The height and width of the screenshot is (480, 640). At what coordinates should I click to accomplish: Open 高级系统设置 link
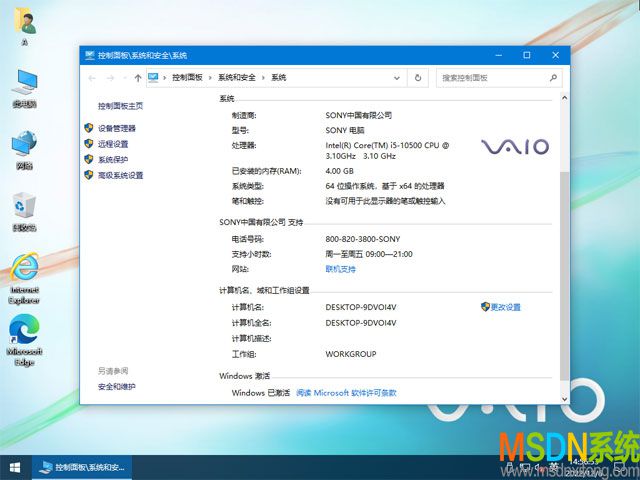coord(120,176)
